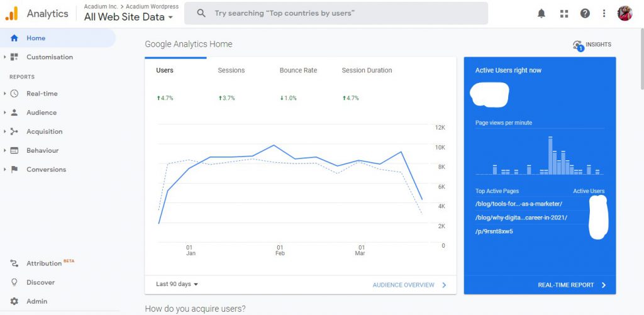This screenshot has width=644, height=315.
Task: Click the Behaviour window icon
Action: click(x=14, y=150)
